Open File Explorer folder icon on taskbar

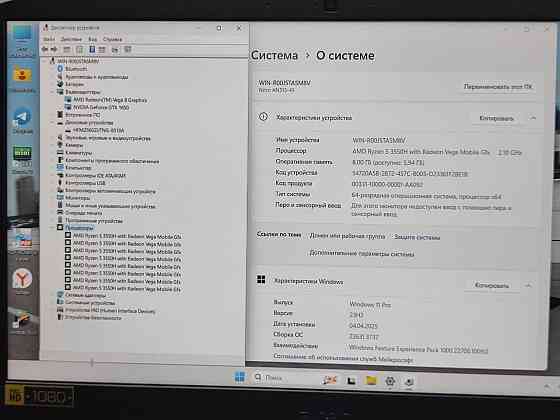[x=371, y=380]
